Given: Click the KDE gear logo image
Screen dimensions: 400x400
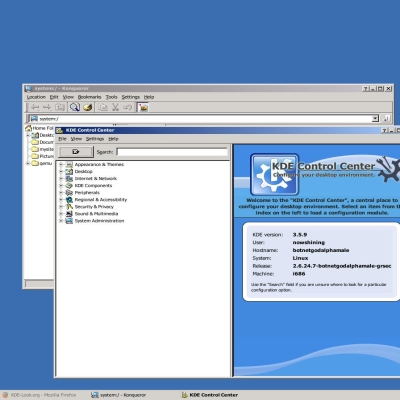Looking at the screenshot, I should 274,174.
